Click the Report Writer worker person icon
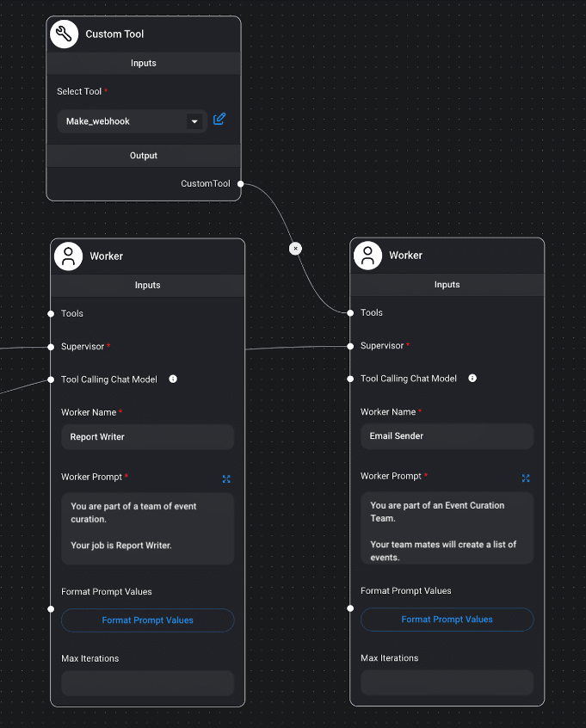586x728 pixels. [68, 256]
